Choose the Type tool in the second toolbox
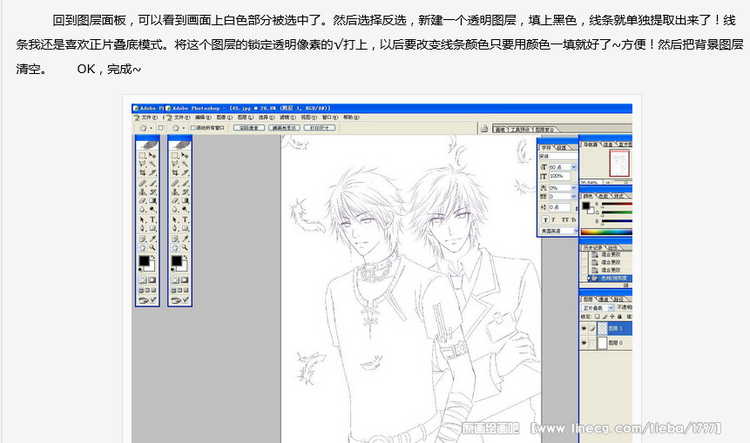 point(185,220)
